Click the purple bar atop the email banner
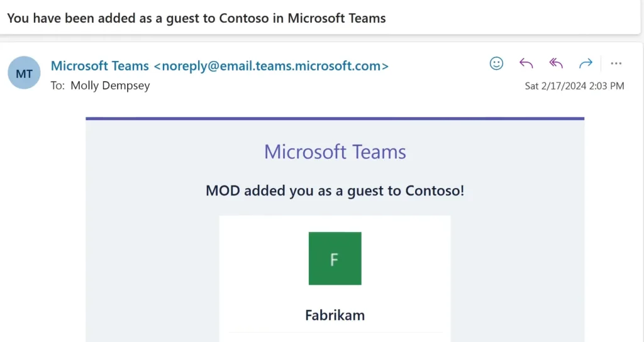The image size is (644, 342). (x=335, y=118)
